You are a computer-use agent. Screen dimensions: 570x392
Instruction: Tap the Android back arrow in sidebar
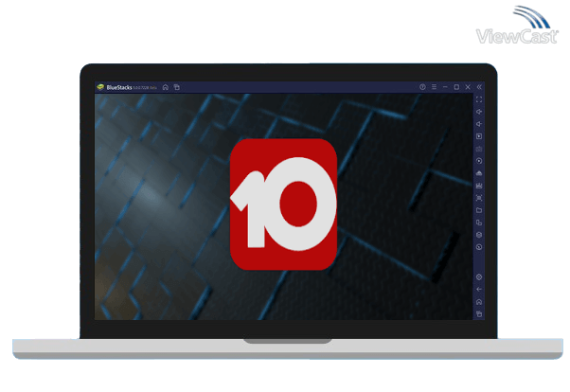click(479, 289)
